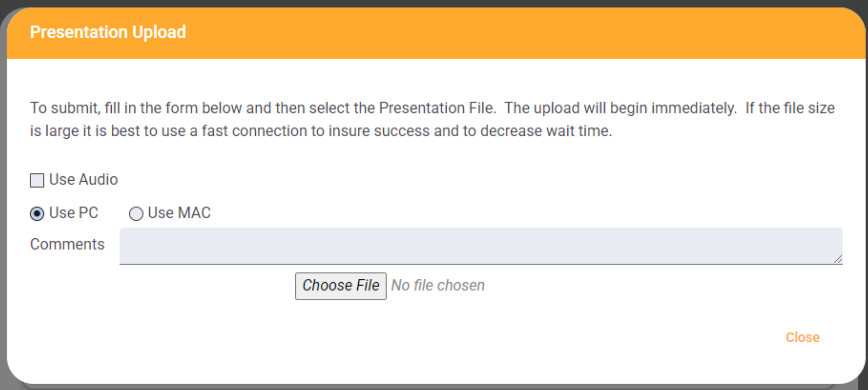Click the instruction line starting 'To submit'
The height and width of the screenshot is (390, 868).
point(432,108)
